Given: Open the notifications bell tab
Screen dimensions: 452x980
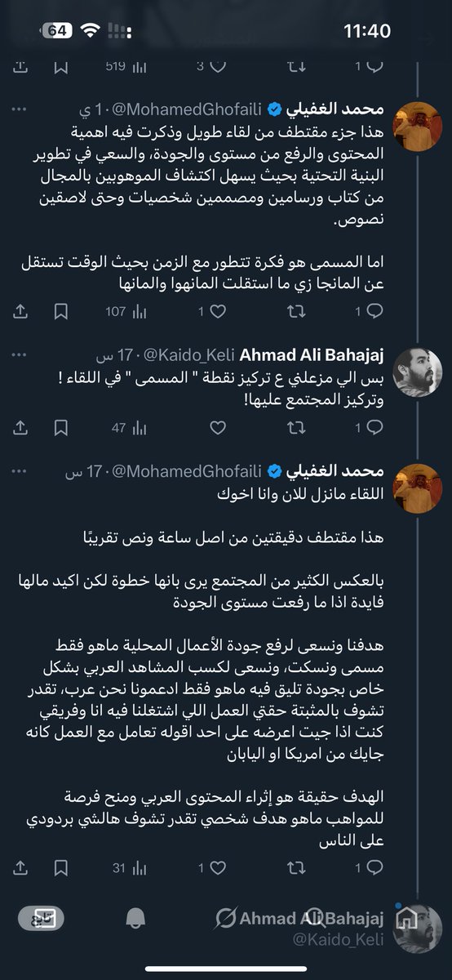Looking at the screenshot, I should coord(135,918).
